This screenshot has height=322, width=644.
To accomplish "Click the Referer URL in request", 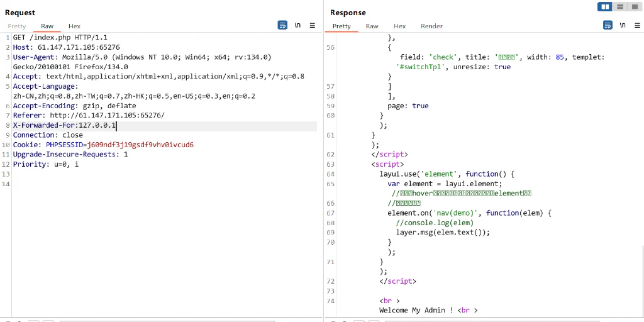I will (107, 116).
